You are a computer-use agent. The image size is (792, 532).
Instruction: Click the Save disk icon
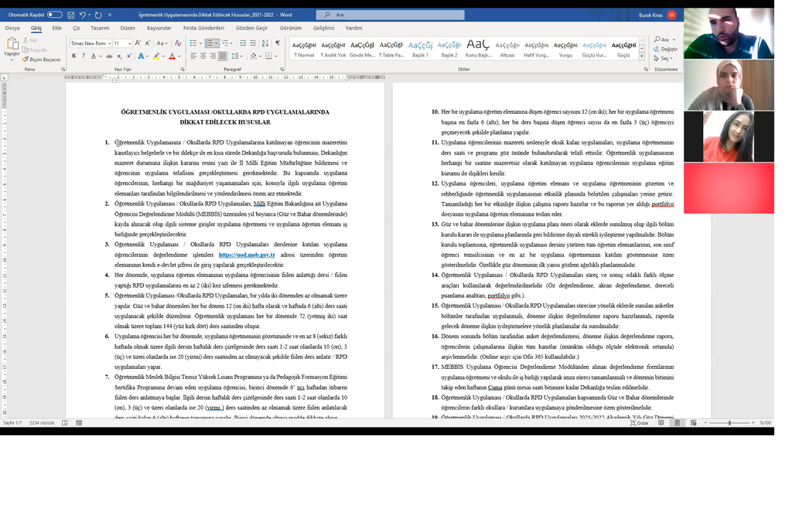(x=70, y=15)
